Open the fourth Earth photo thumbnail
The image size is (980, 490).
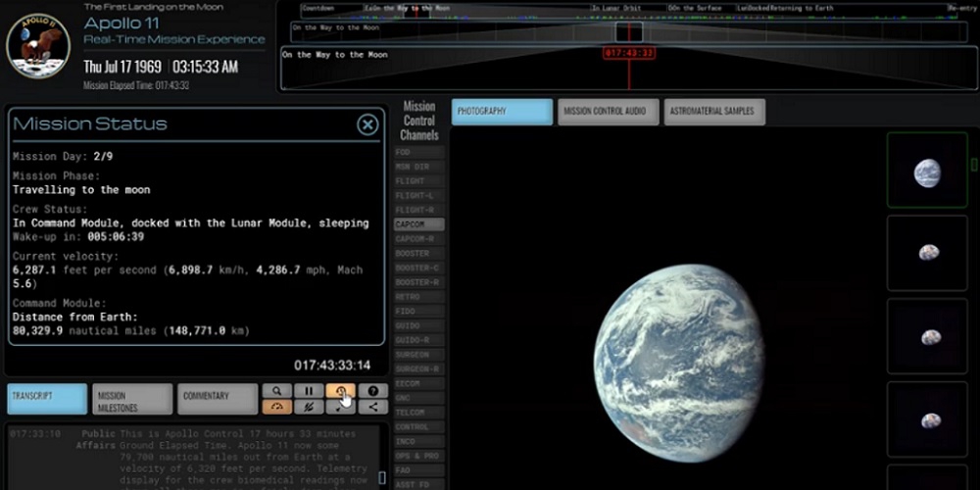coord(927,419)
